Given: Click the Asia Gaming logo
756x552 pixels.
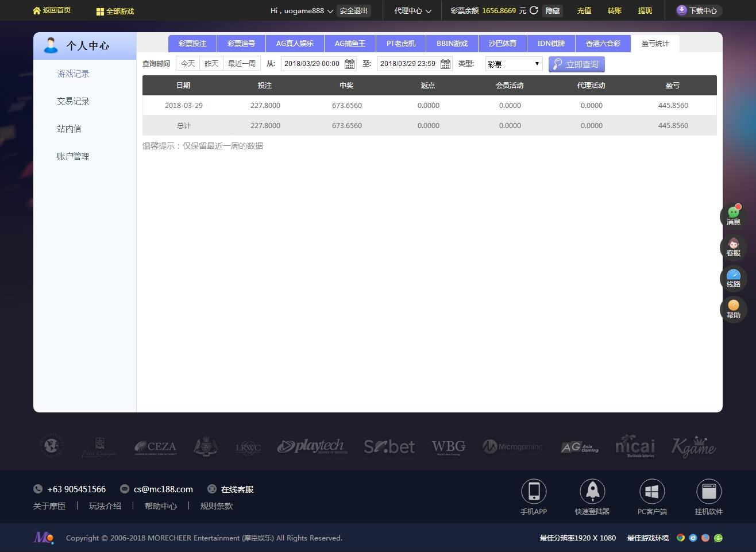Looking at the screenshot, I should tap(580, 447).
